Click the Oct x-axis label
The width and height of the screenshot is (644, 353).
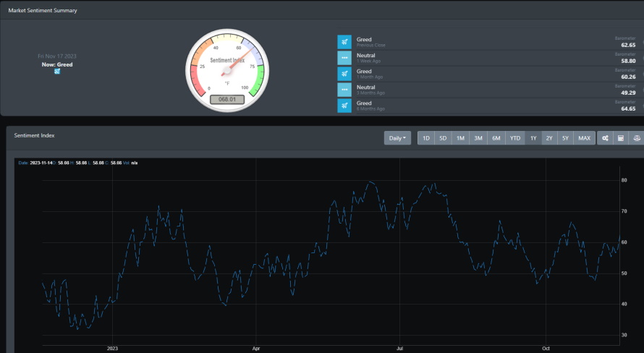click(546, 349)
